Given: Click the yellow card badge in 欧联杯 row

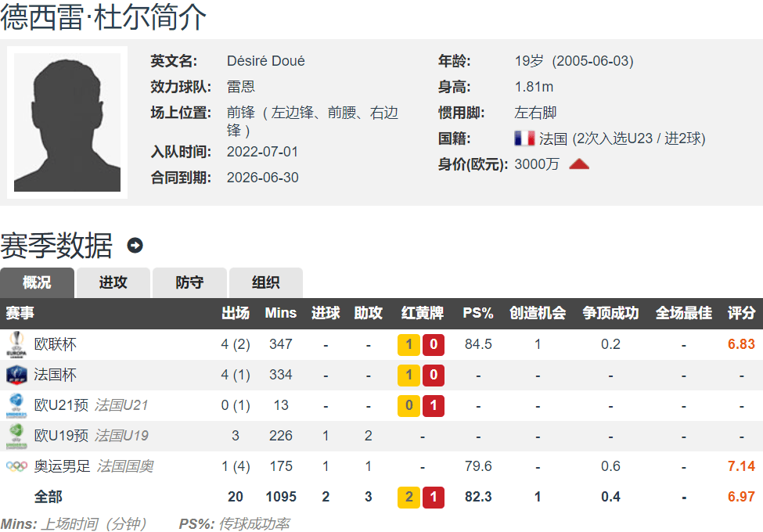Looking at the screenshot, I should (x=408, y=344).
